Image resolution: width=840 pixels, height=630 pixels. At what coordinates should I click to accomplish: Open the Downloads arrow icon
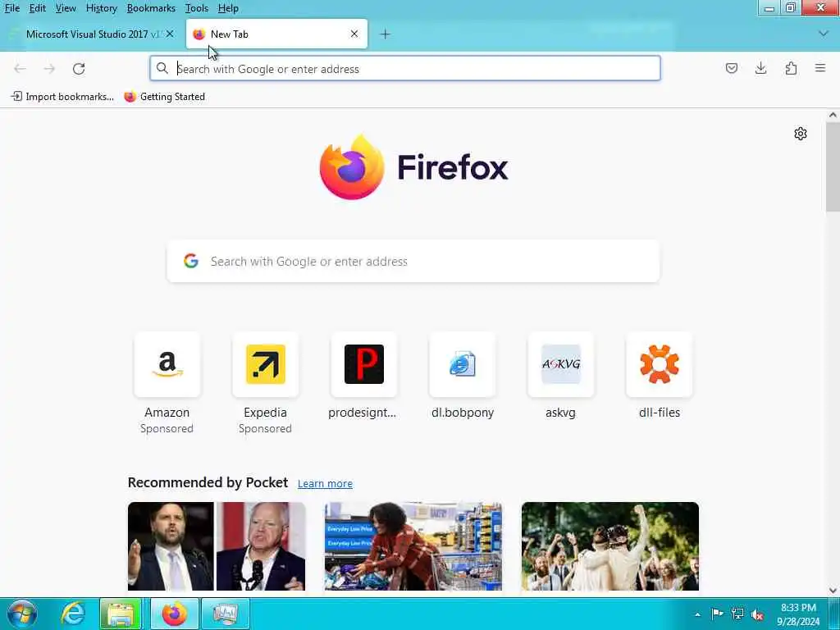(x=760, y=68)
